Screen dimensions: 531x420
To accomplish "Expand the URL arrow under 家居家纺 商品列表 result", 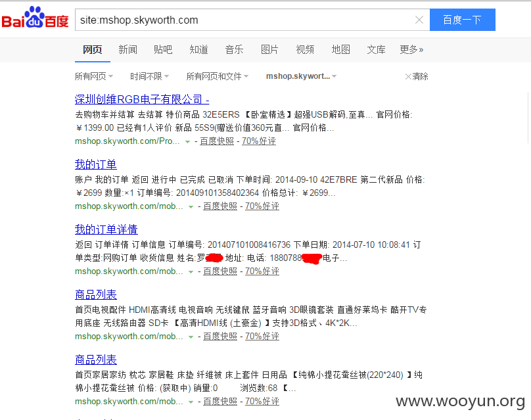I will tap(191, 402).
